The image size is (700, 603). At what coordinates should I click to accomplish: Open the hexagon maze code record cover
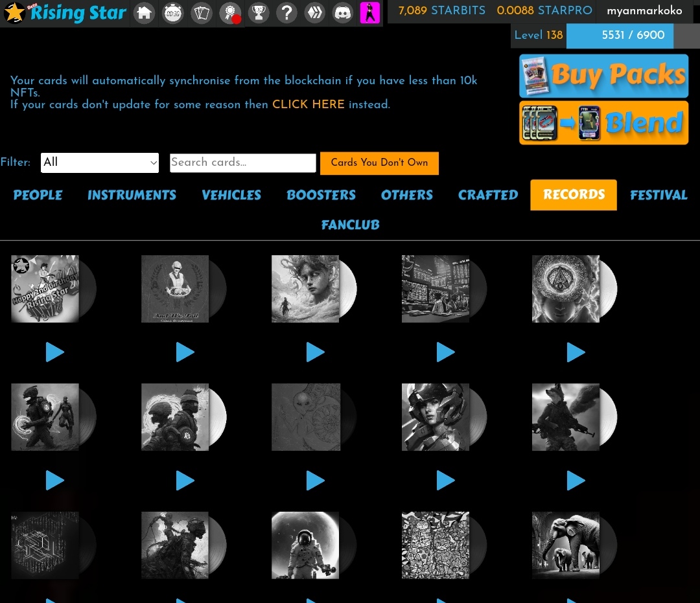tap(45, 545)
